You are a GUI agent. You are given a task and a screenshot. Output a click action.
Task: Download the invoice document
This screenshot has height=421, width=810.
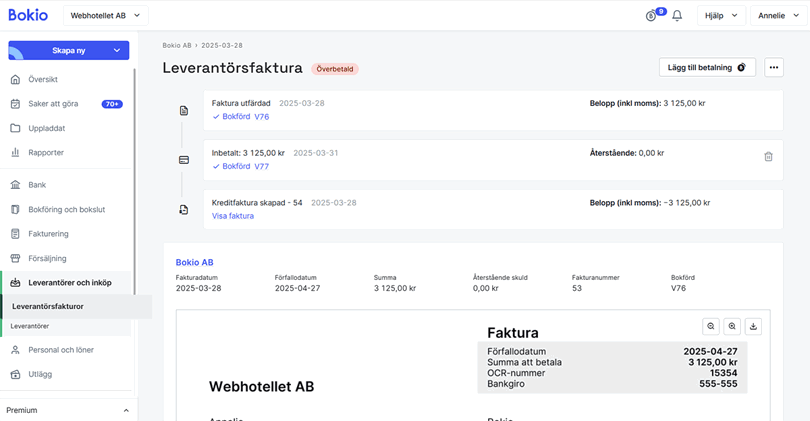tap(754, 326)
